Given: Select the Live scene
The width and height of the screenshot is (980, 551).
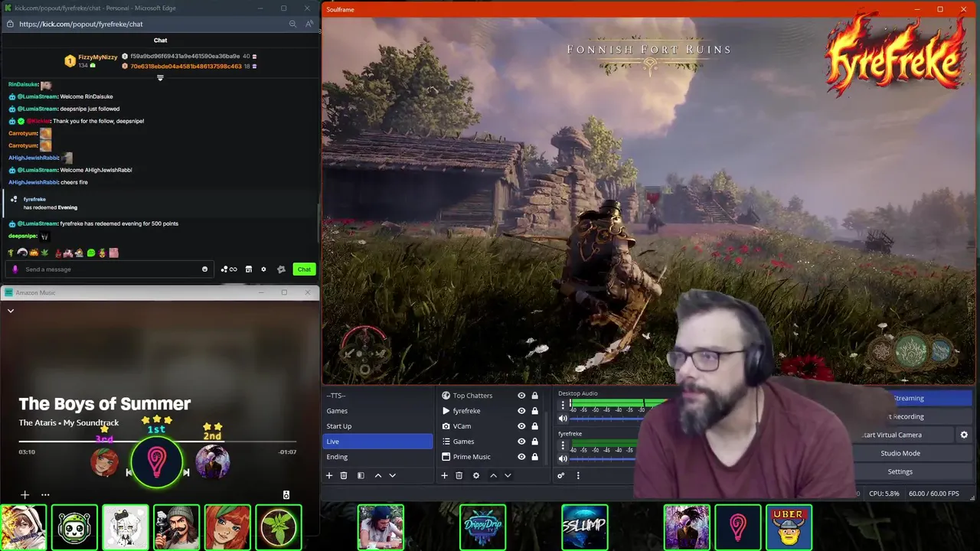Looking at the screenshot, I should 377,442.
